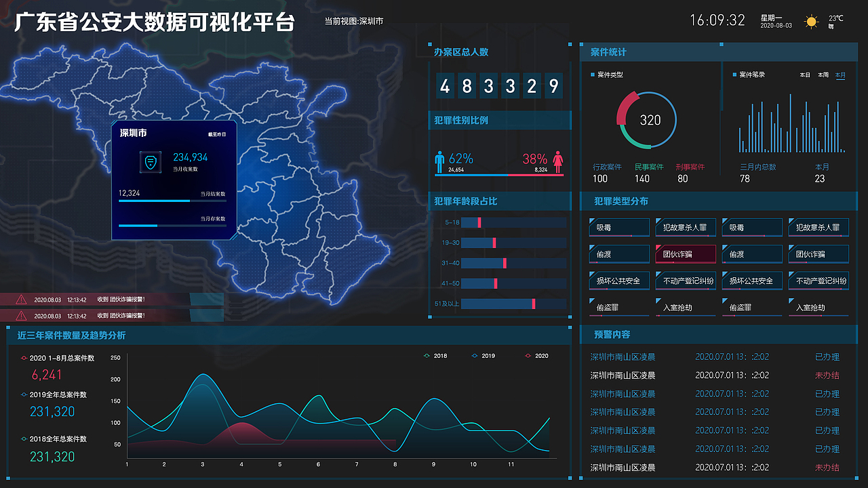
Task: Click the 截至昨日 label
Action: coord(217,134)
